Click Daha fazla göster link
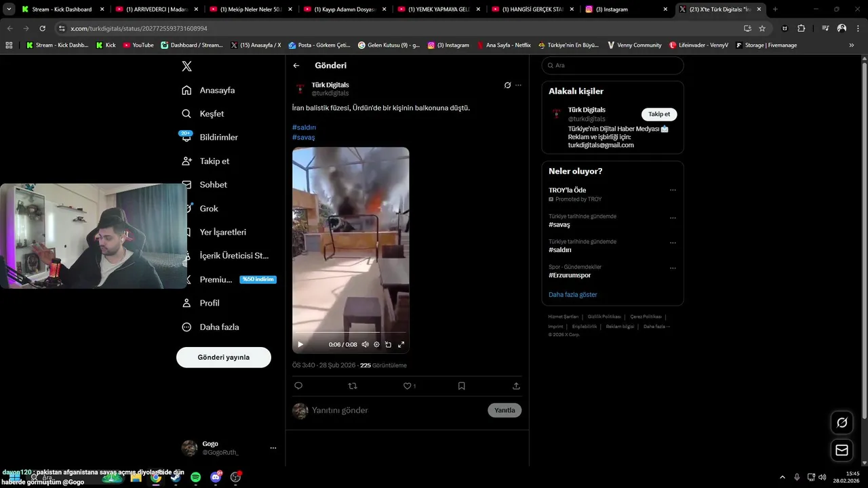Image resolution: width=868 pixels, height=488 pixels. tap(573, 295)
